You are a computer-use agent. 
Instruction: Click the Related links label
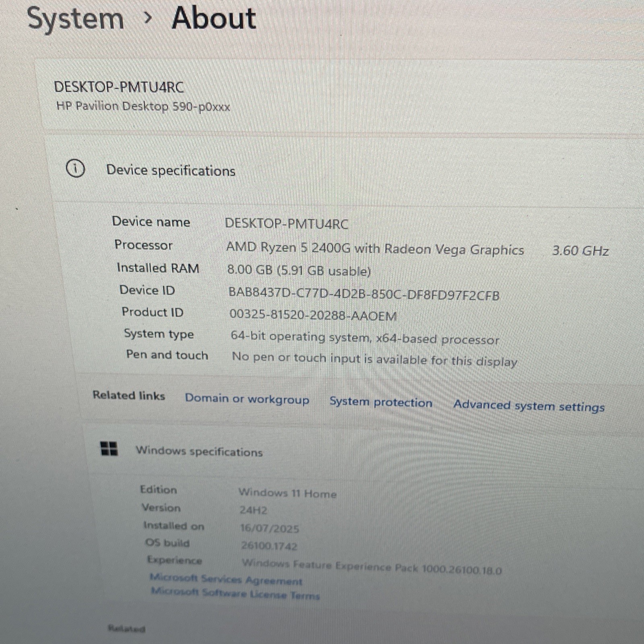(x=129, y=395)
